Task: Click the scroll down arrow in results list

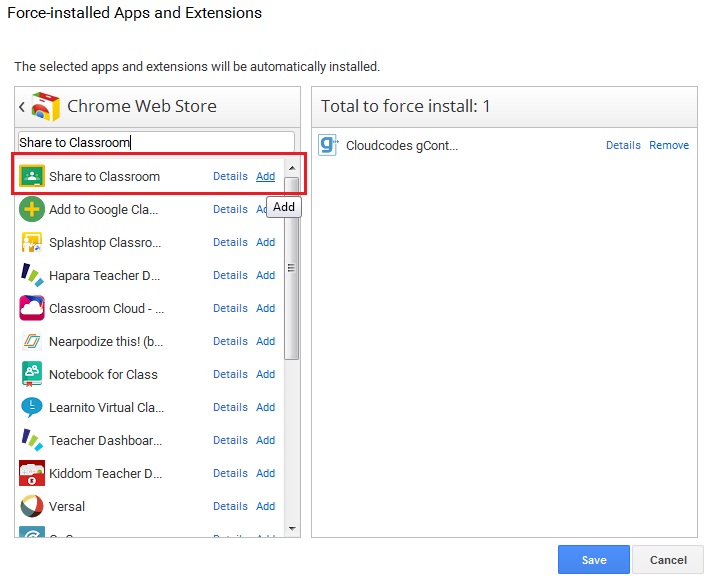Action: (292, 528)
